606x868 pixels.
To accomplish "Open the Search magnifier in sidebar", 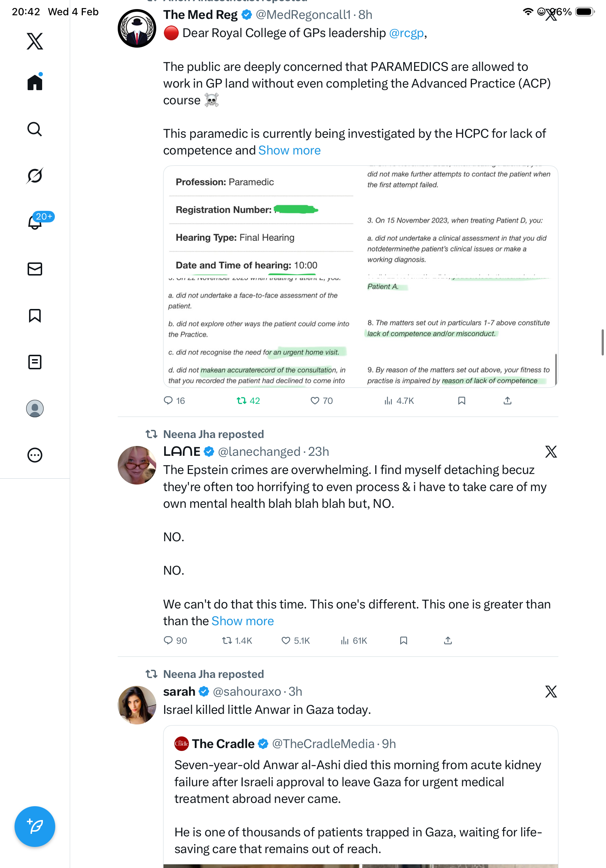I will (35, 129).
